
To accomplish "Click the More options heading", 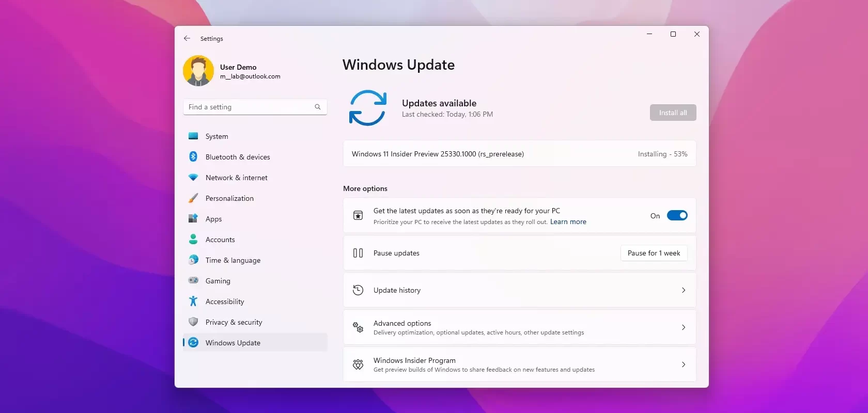I will 365,188.
